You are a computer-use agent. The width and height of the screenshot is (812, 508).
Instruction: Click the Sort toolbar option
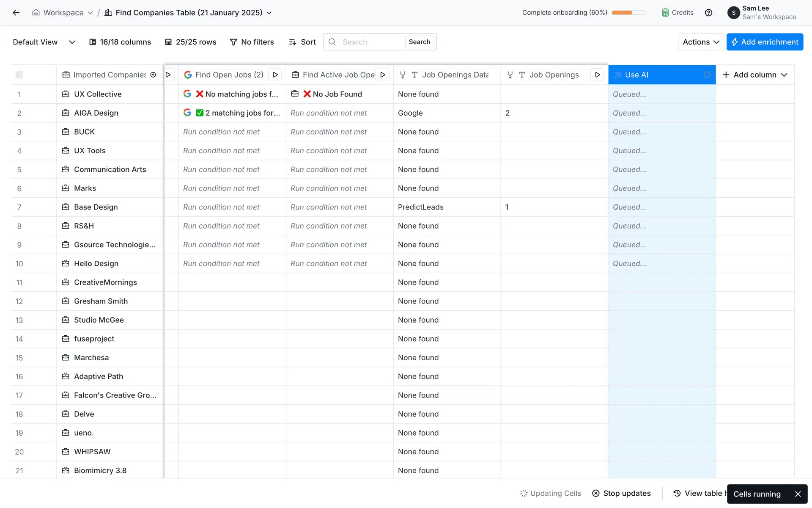tap(302, 42)
